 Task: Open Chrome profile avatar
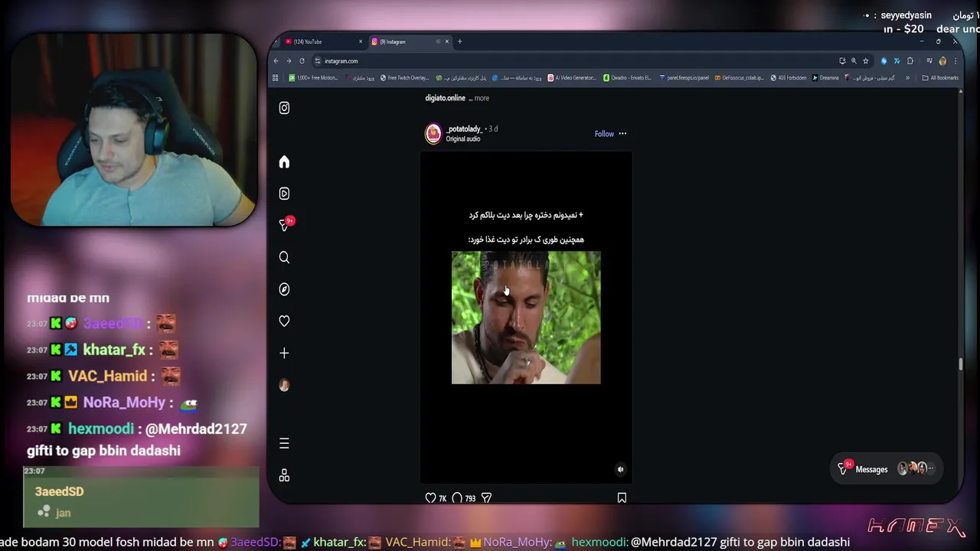[942, 61]
